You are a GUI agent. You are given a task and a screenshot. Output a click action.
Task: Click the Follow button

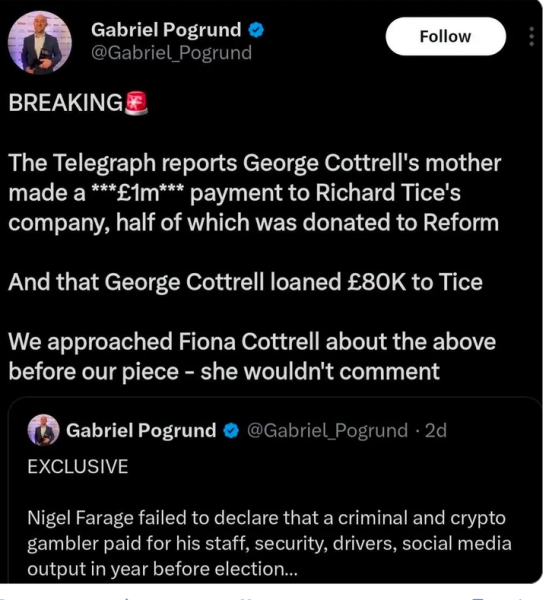[446, 36]
